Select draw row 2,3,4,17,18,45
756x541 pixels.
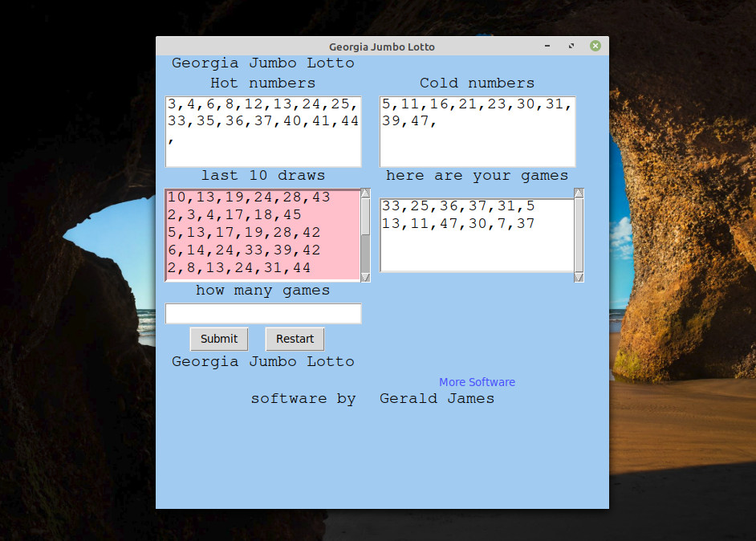pyautogui.click(x=234, y=214)
